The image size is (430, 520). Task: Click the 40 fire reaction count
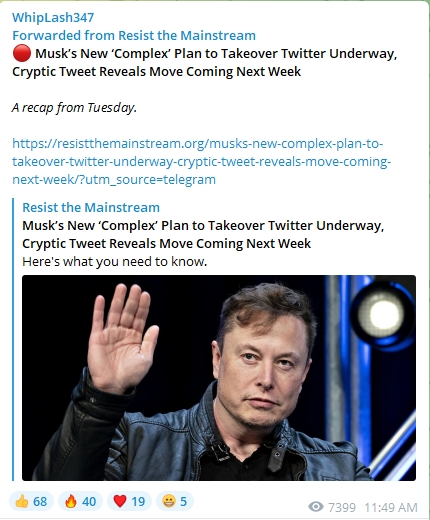coord(89,501)
